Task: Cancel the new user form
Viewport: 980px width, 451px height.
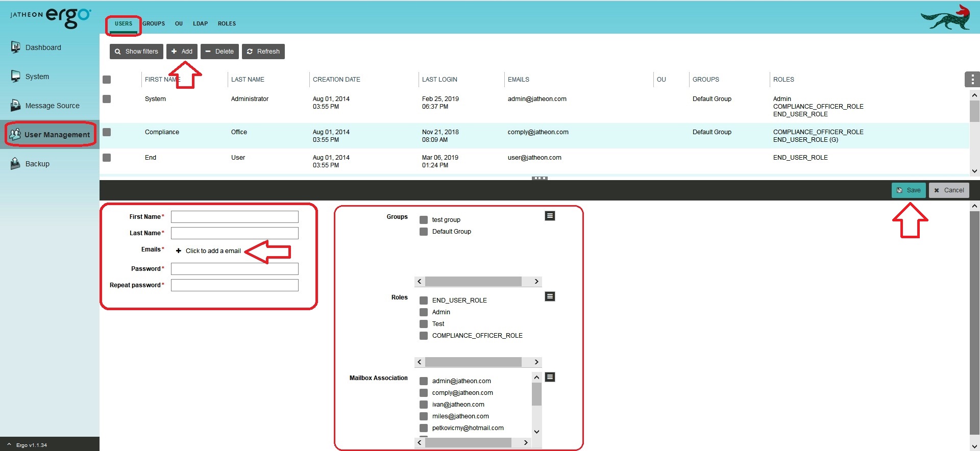Action: 949,190
